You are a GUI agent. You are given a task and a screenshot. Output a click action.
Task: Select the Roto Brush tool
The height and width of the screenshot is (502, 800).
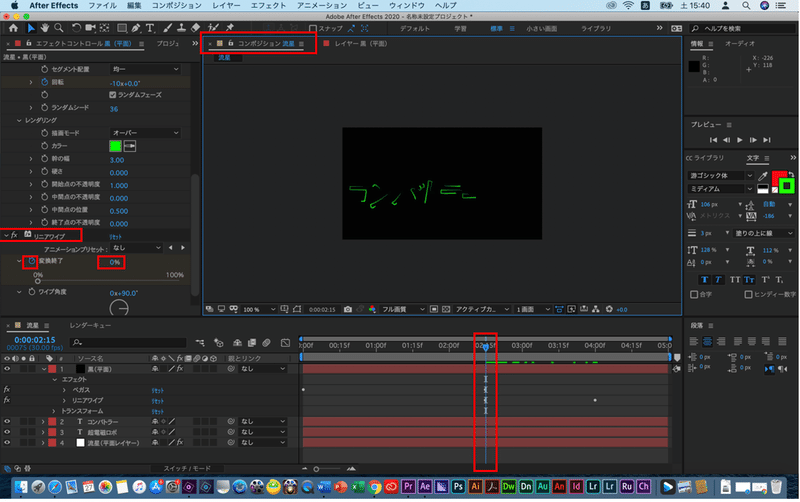(213, 29)
